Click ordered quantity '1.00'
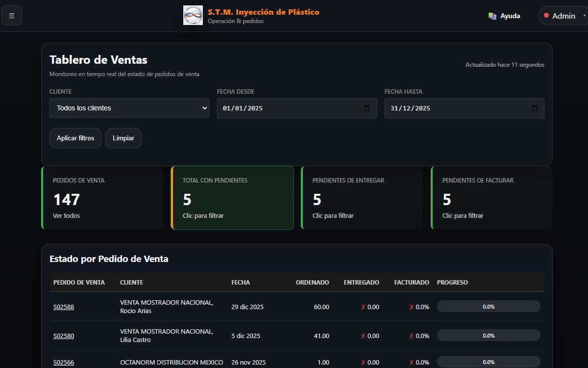The height and width of the screenshot is (368, 588). tap(323, 362)
